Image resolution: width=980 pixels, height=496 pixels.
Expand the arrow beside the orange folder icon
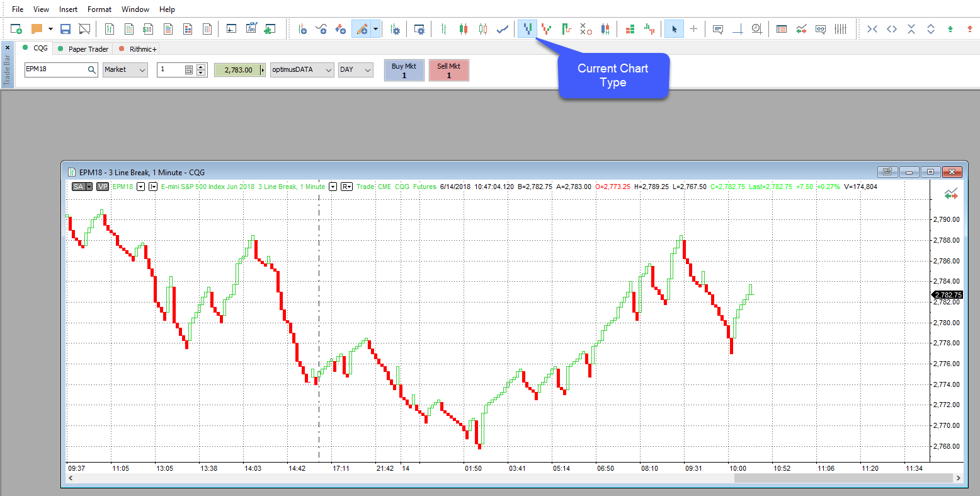pyautogui.click(x=50, y=29)
